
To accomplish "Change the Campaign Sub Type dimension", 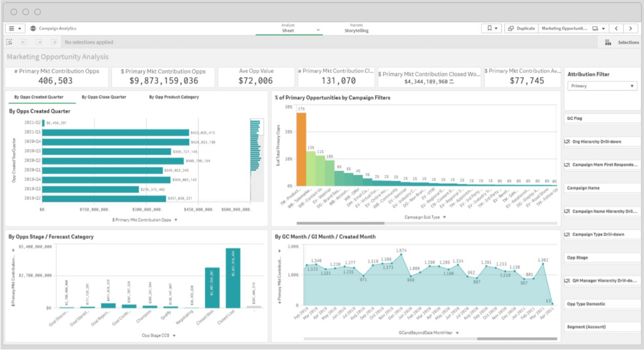I will click(x=425, y=217).
